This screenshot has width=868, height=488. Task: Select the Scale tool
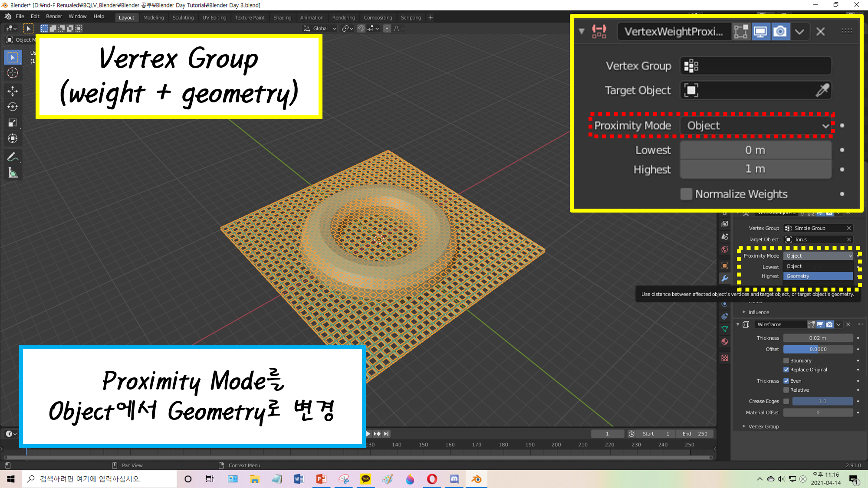tap(13, 123)
